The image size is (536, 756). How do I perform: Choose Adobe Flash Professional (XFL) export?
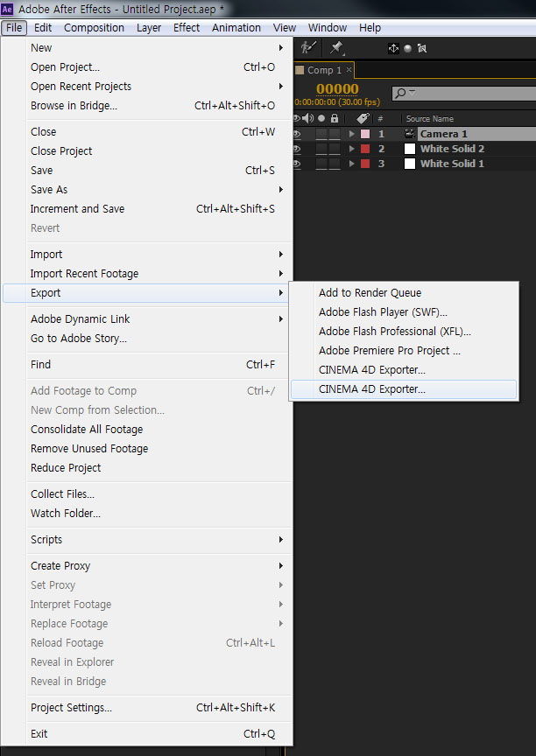pos(404,332)
